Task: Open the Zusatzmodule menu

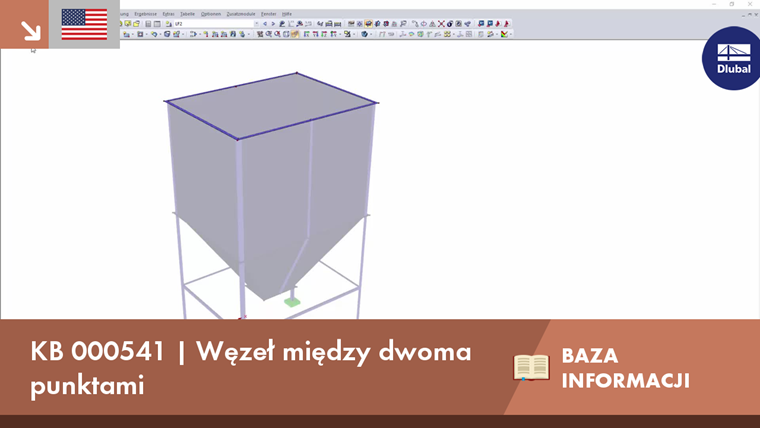Action: pyautogui.click(x=241, y=14)
